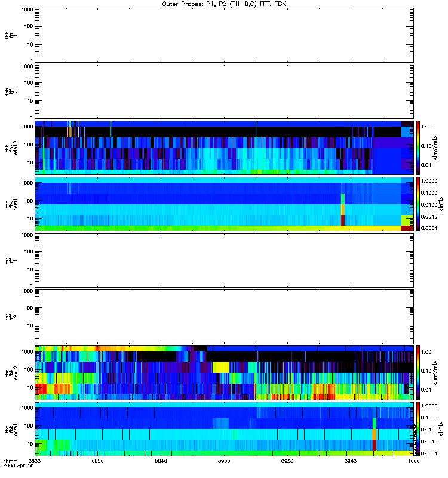Click the thb fbk edc12 color bar
Image resolution: width=448 pixels, height=478 pixels.
418,148
